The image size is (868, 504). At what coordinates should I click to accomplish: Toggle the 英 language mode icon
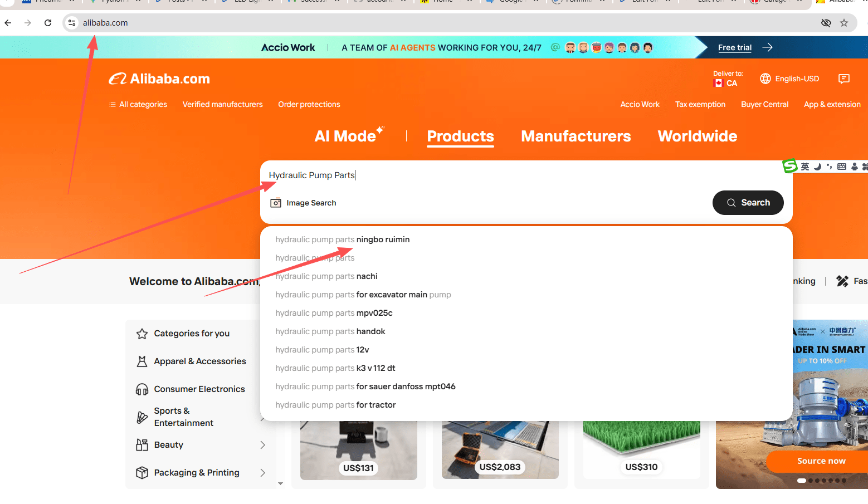(x=805, y=167)
